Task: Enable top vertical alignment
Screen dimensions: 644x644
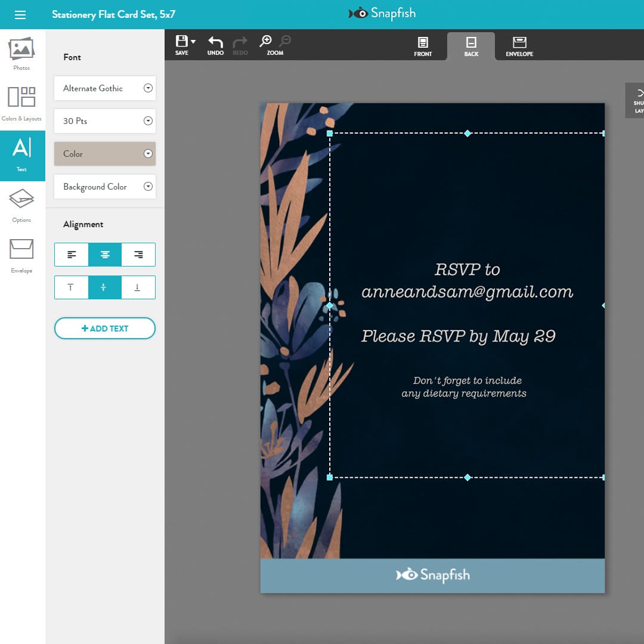Action: click(x=71, y=287)
